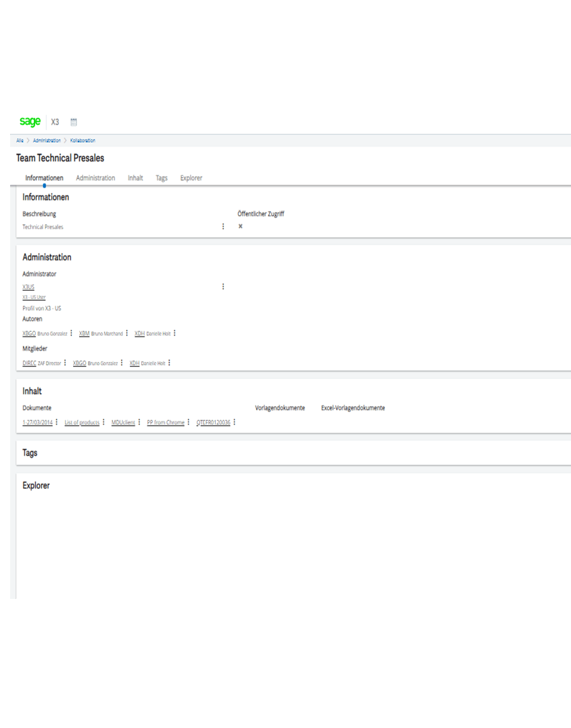This screenshot has width=571, height=728.
Task: Open the menu for PP from Chrome
Action: click(x=189, y=422)
